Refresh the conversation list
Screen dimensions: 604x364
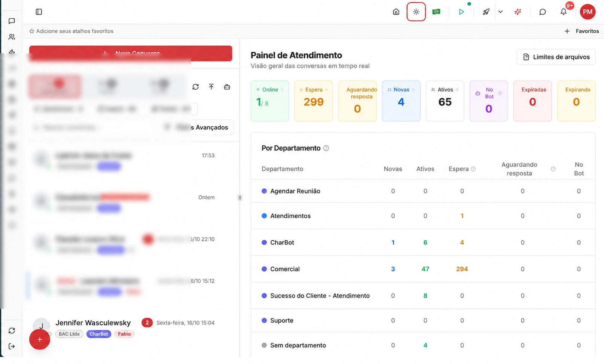coord(195,87)
